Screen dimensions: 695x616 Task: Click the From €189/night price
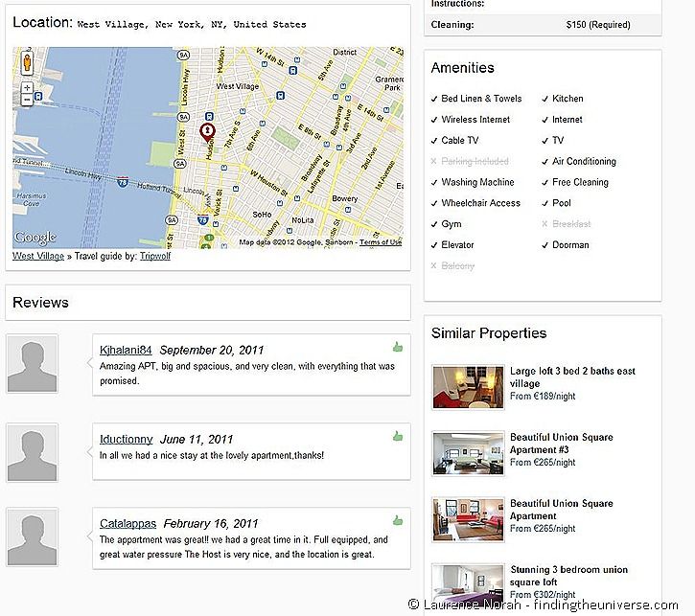tap(543, 396)
